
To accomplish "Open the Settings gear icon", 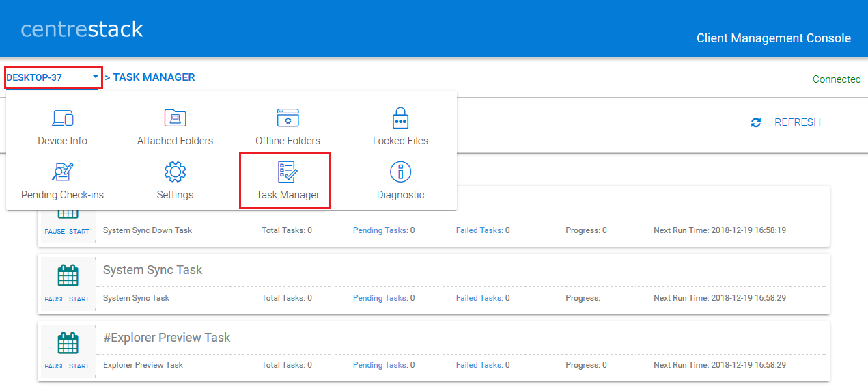I will point(175,172).
